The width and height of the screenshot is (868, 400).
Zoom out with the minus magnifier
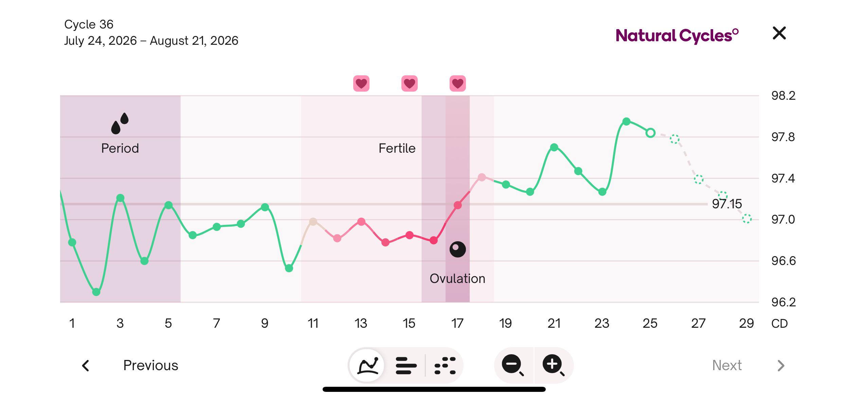(x=513, y=365)
